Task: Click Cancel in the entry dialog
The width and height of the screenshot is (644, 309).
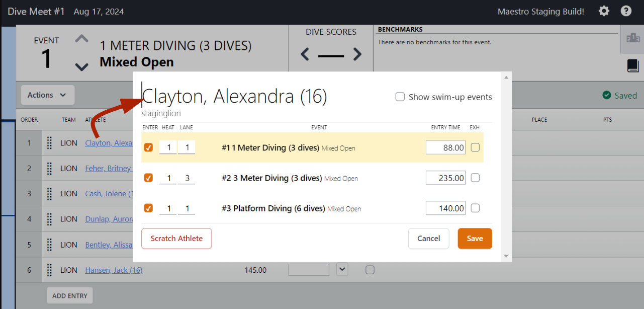Action: coord(428,239)
